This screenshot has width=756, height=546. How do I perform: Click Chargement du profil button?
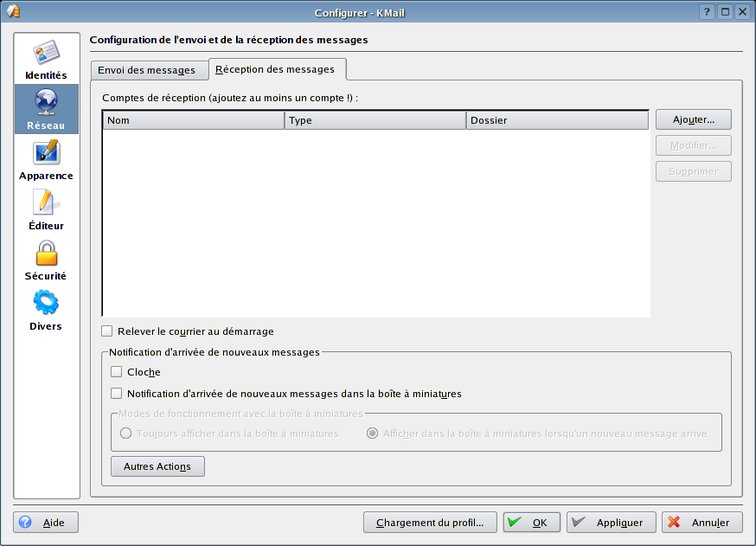430,522
